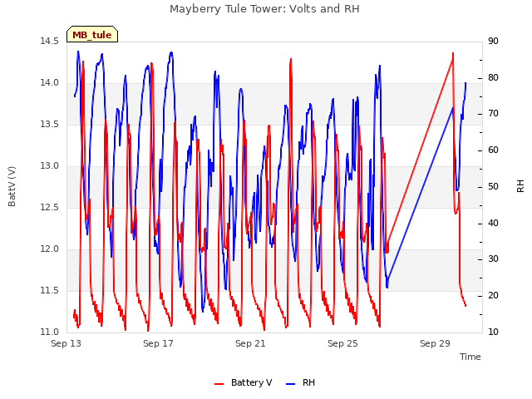
Task: Click the 11.5 left axis value
Action: click(x=49, y=291)
